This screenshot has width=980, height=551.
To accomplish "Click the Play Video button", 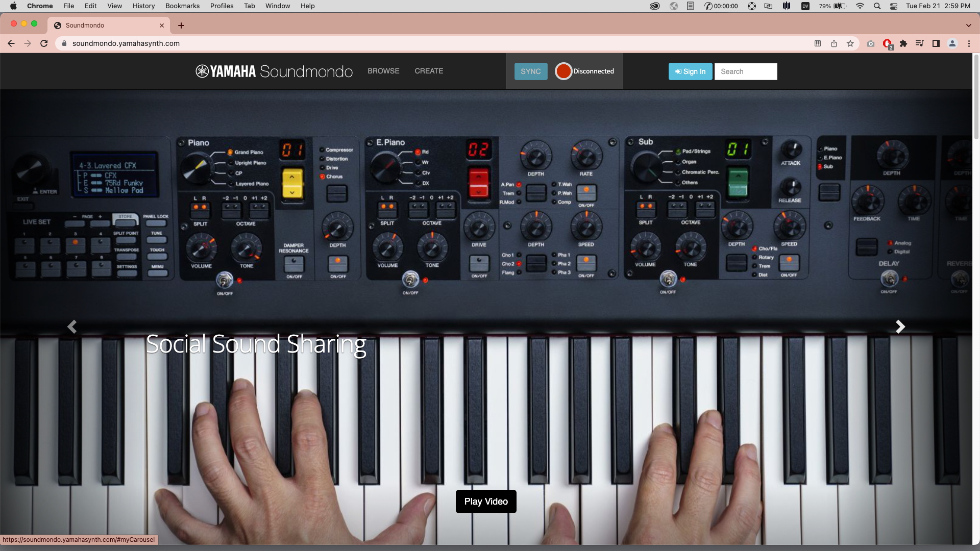I will 486,502.
